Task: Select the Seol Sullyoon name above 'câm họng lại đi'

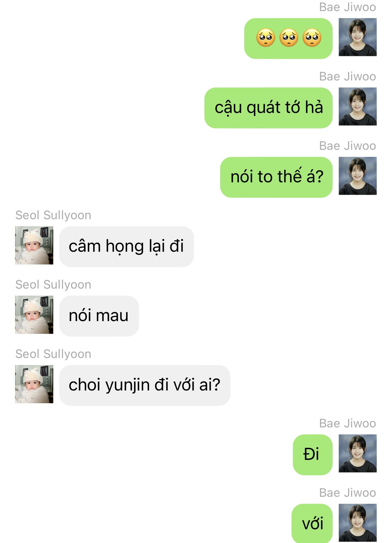Action: point(53,215)
